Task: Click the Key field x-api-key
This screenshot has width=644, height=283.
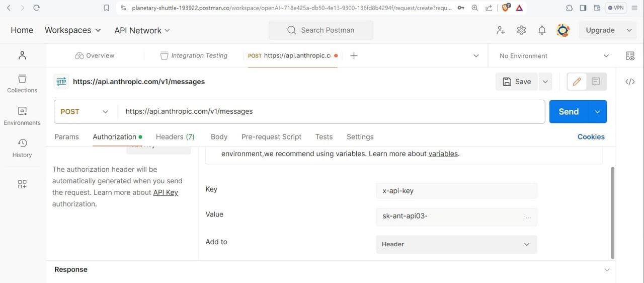Action: click(x=456, y=191)
